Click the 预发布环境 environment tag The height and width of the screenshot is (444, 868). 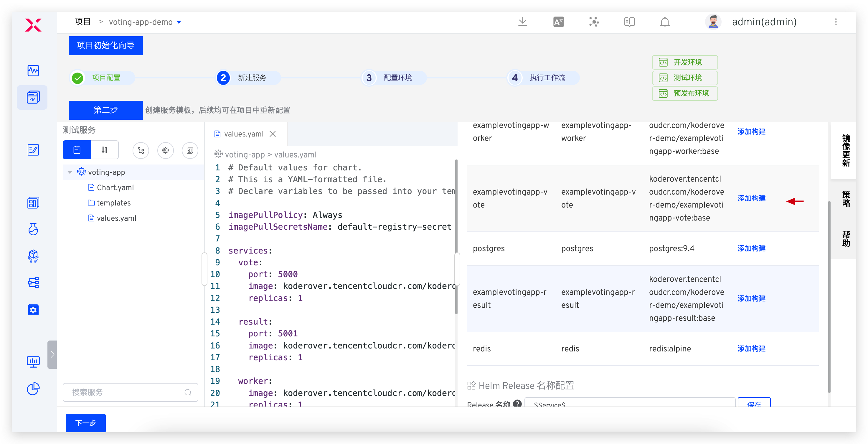click(685, 93)
